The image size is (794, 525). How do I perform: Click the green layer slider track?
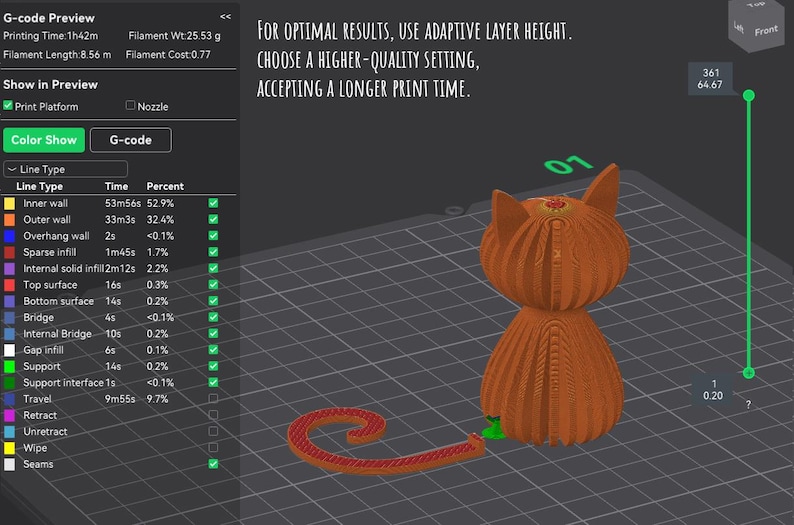click(749, 234)
